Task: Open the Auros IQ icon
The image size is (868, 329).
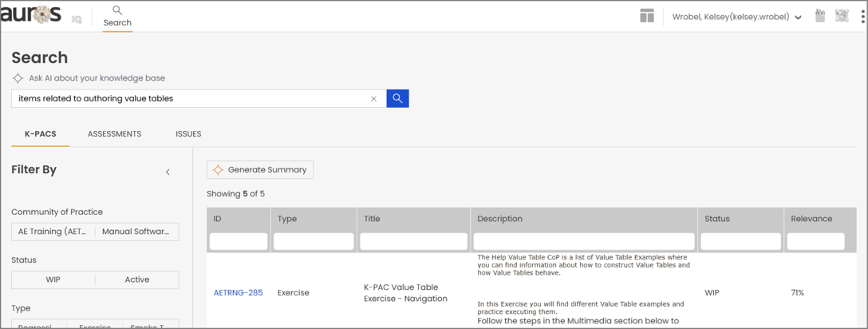Action: point(77,19)
